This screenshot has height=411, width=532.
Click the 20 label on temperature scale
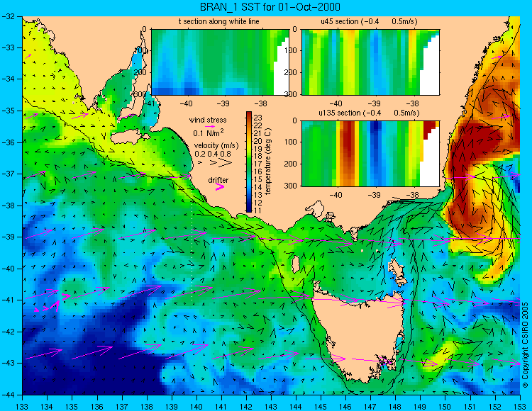pyautogui.click(x=258, y=141)
